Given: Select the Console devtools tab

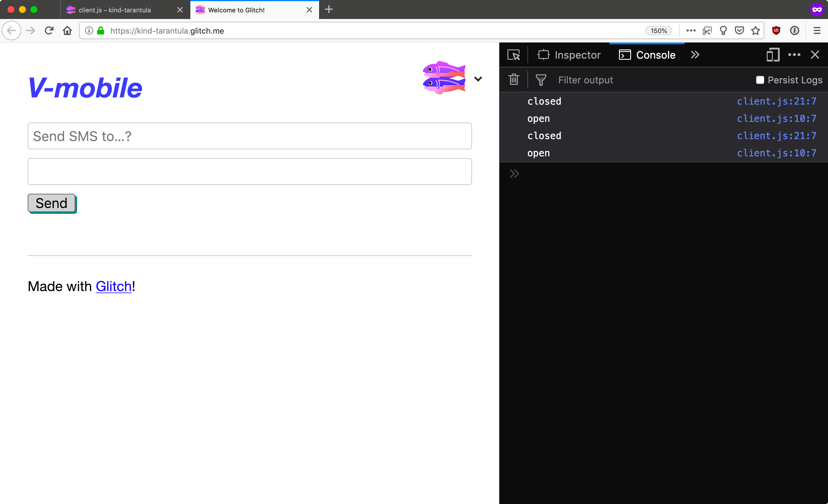Looking at the screenshot, I should [647, 55].
